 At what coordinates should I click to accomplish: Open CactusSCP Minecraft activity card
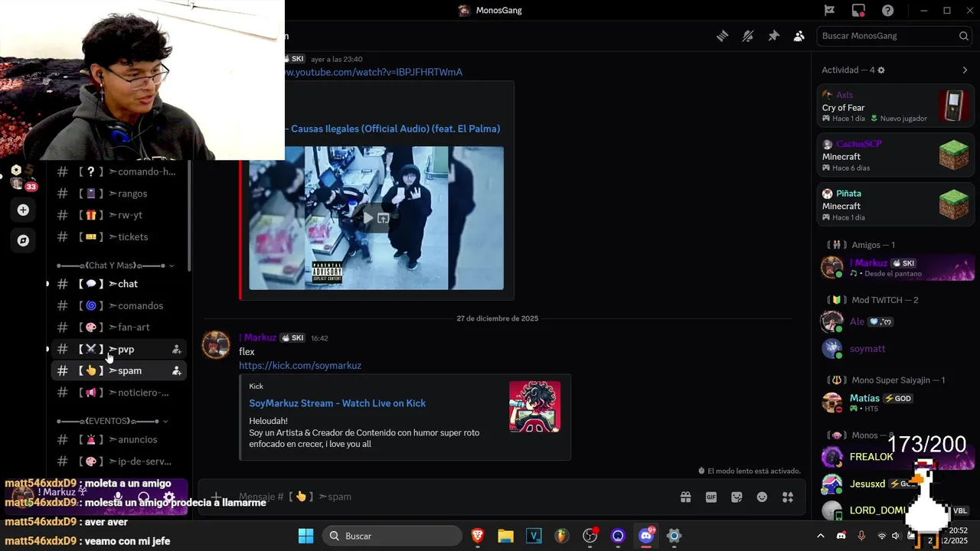click(896, 155)
